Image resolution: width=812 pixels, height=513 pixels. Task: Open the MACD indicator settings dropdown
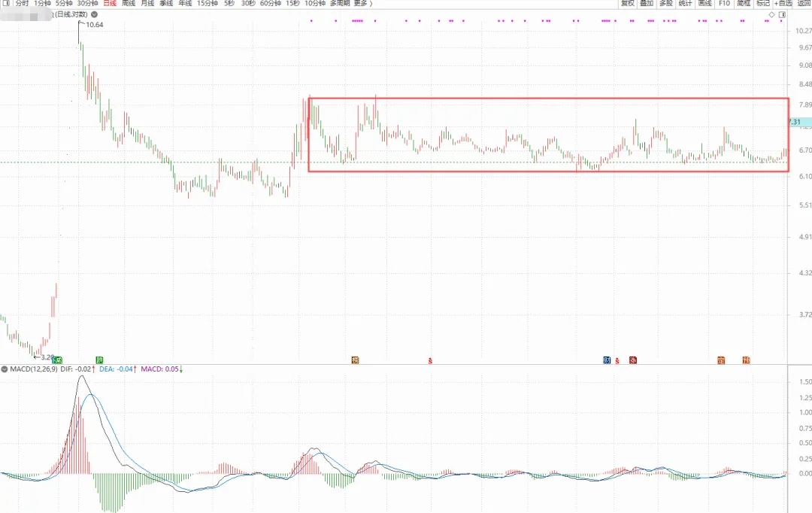click(x=5, y=369)
